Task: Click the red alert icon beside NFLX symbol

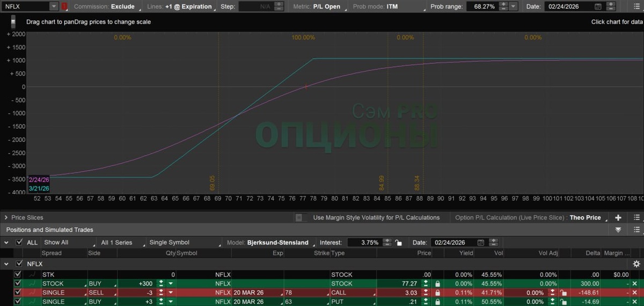Action: 64,6
